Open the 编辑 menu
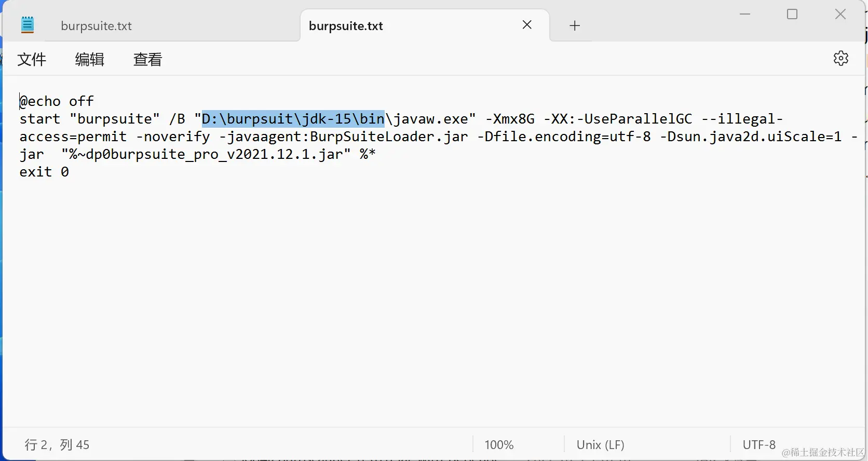The width and height of the screenshot is (868, 461). [x=90, y=59]
